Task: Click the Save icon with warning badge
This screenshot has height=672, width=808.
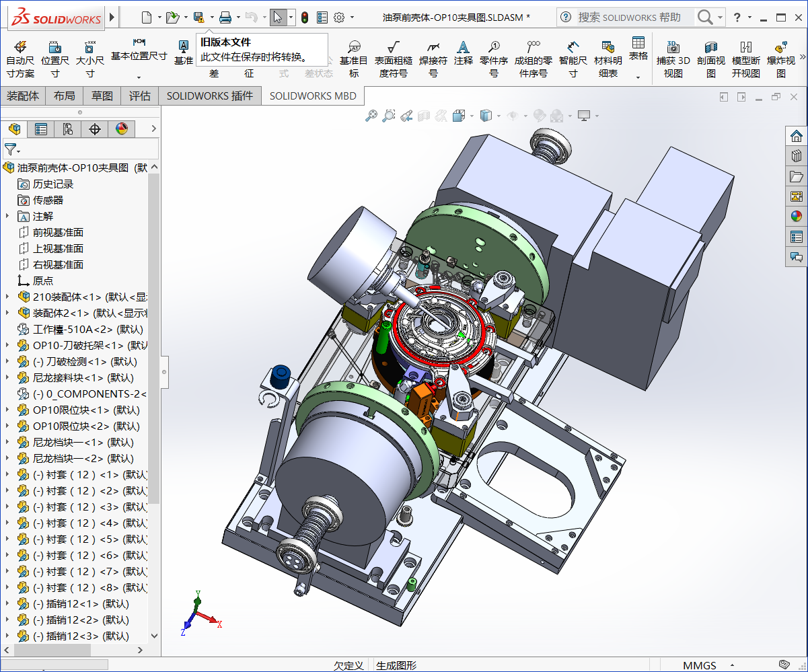Action: [x=198, y=17]
